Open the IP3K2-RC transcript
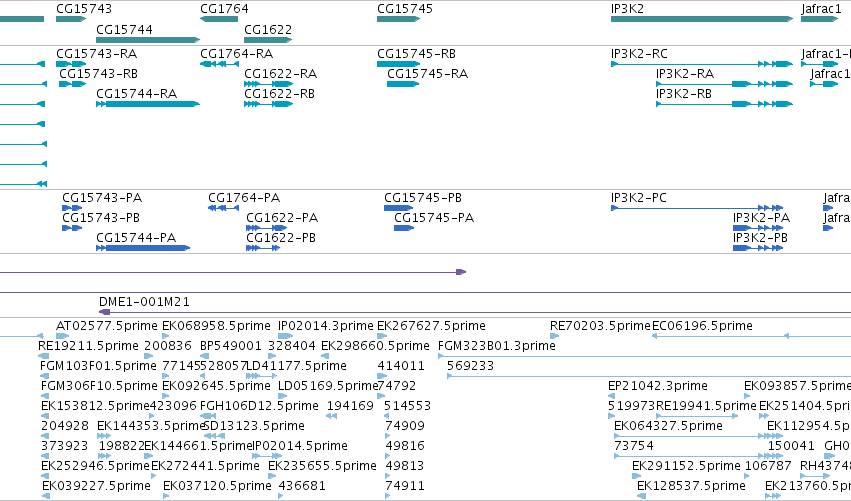851x501 pixels. (702, 64)
